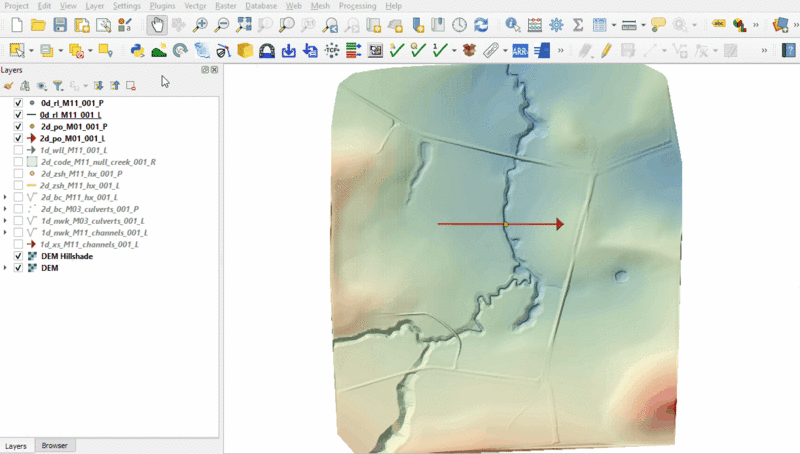800x454 pixels.
Task: Open the Raster menu
Action: tap(225, 6)
